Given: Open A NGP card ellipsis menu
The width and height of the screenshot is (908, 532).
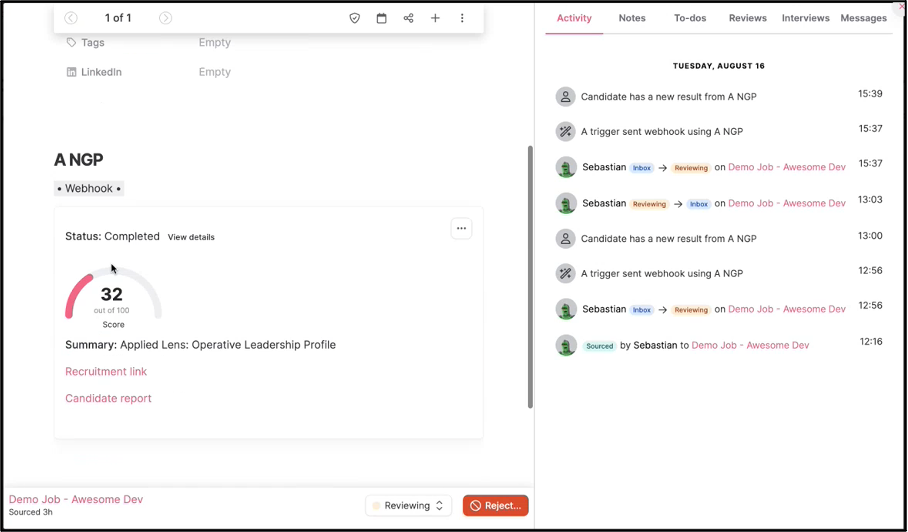Looking at the screenshot, I should click(461, 228).
